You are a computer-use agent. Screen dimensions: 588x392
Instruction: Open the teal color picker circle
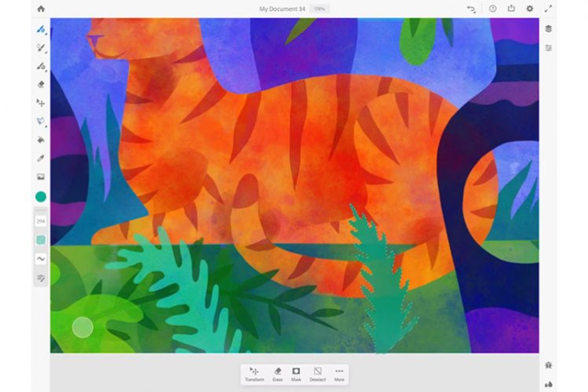point(41,197)
